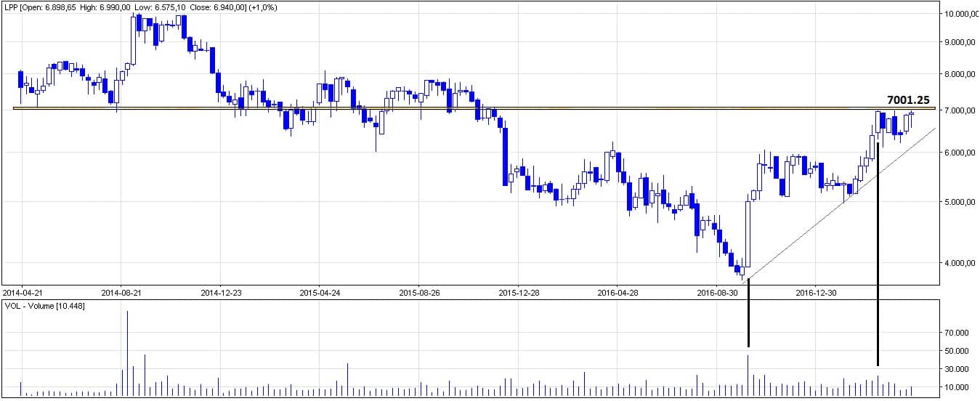Image resolution: width=980 pixels, height=401 pixels.
Task: Click the 2015-04-24 date label
Action: tap(320, 293)
